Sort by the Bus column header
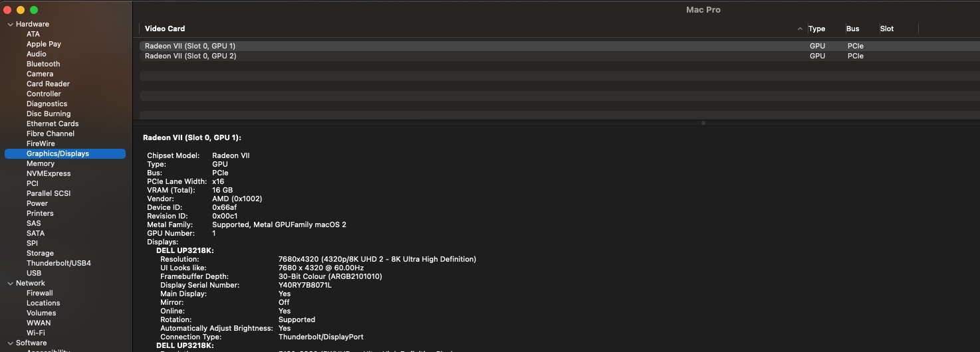The width and height of the screenshot is (980, 352). (853, 29)
